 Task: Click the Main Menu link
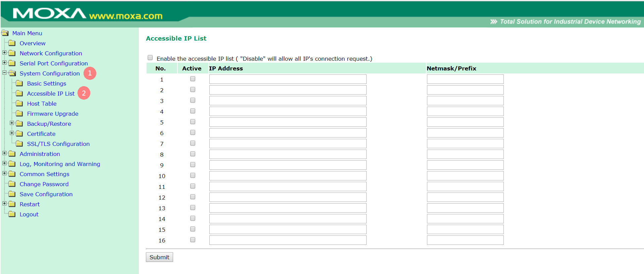tap(27, 33)
